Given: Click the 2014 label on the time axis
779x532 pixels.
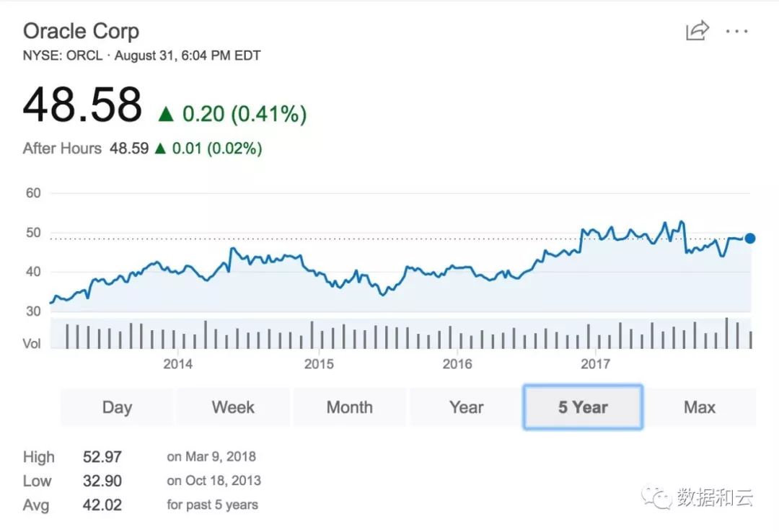Looking at the screenshot, I should click(x=177, y=364).
